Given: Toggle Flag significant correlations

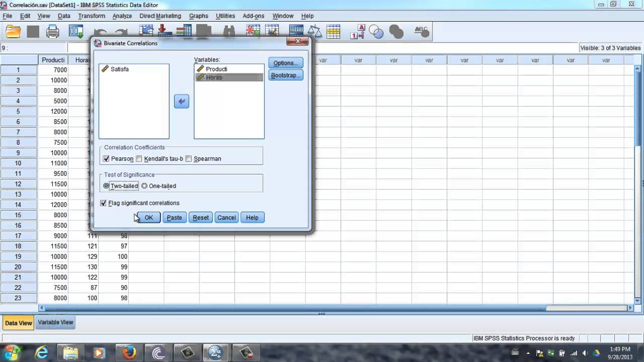Looking at the screenshot, I should click(x=104, y=203).
